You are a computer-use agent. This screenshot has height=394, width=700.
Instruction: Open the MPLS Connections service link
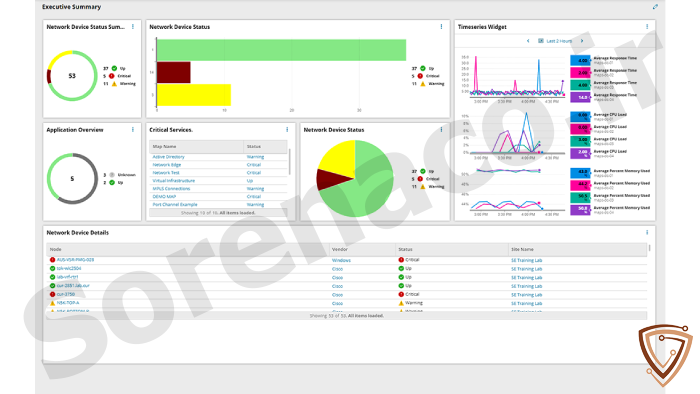(171, 189)
